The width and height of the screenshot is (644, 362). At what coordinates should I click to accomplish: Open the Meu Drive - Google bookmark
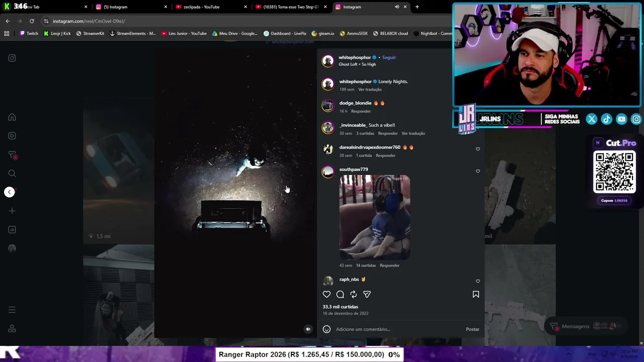[235, 34]
